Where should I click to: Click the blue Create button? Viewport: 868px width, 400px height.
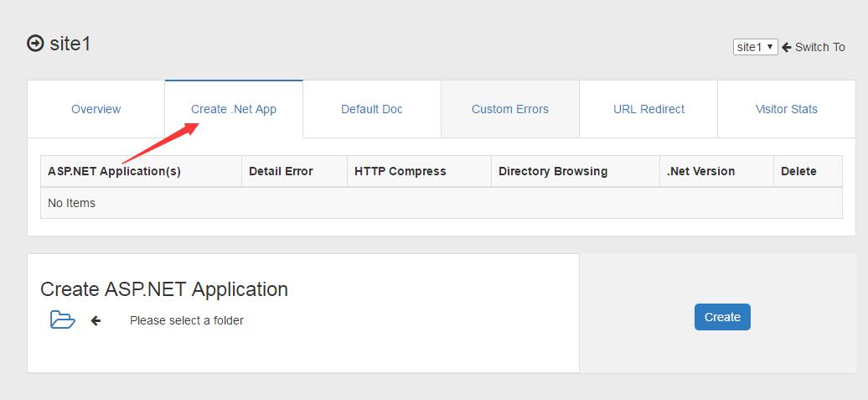point(722,317)
